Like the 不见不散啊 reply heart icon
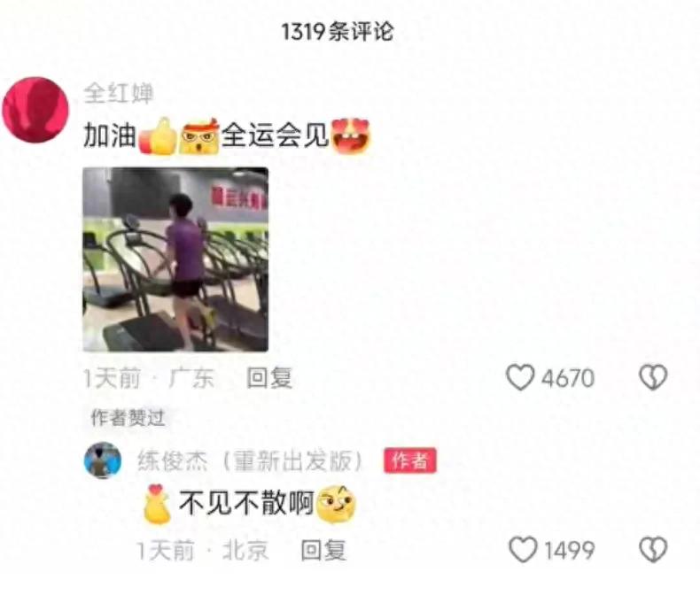This screenshot has height=603, width=700. (523, 550)
